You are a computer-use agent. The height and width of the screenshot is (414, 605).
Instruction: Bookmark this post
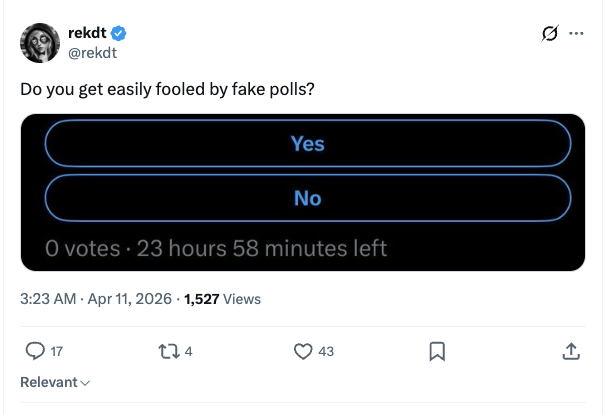click(436, 351)
